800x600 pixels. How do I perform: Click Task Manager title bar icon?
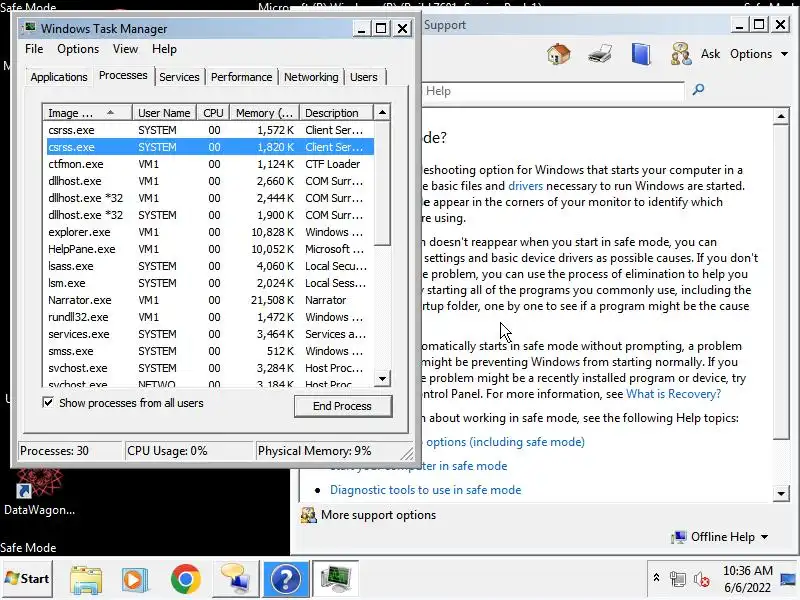(31, 28)
